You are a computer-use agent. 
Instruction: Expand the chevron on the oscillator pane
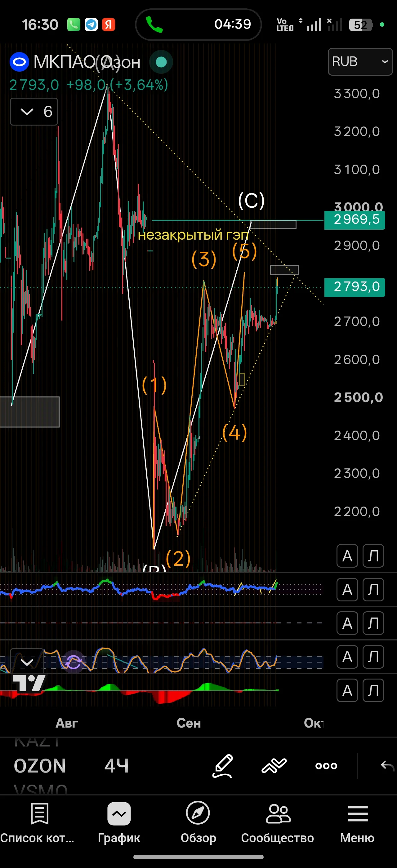coord(27,662)
